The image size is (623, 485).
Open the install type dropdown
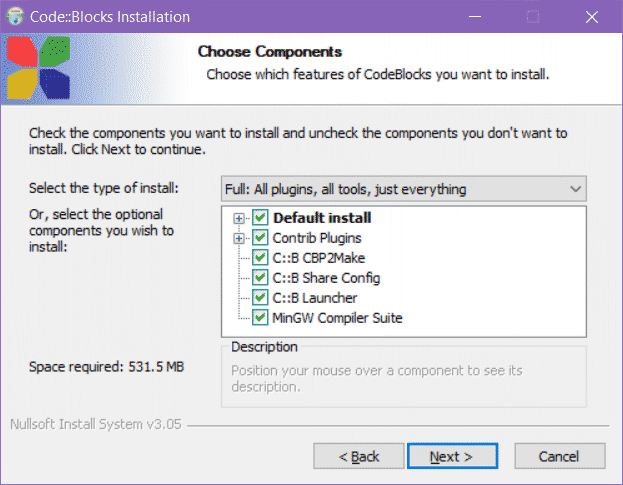tap(403, 189)
